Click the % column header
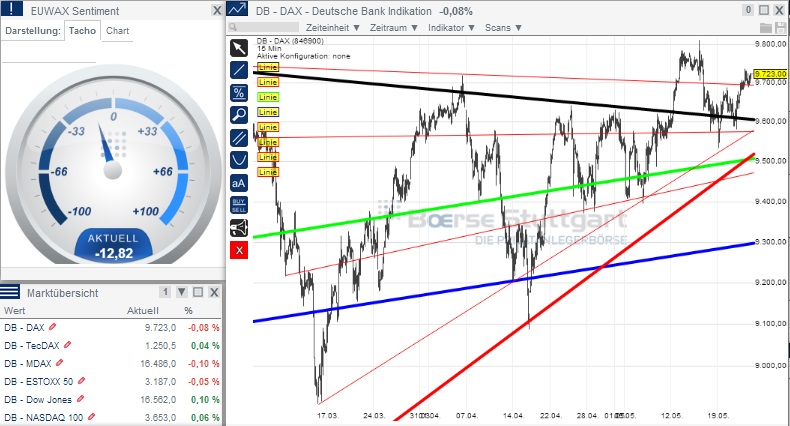790x426 pixels. pyautogui.click(x=188, y=311)
